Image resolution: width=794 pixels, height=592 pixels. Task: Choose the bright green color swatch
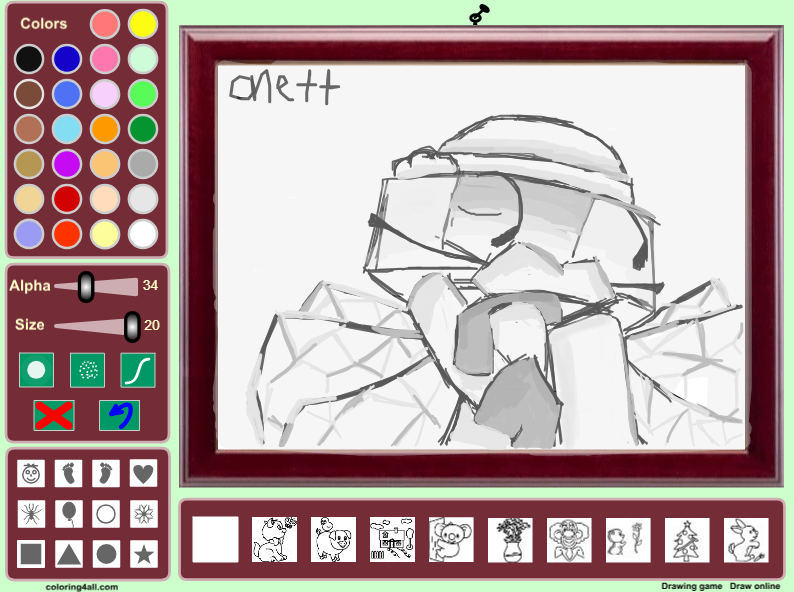(x=143, y=94)
